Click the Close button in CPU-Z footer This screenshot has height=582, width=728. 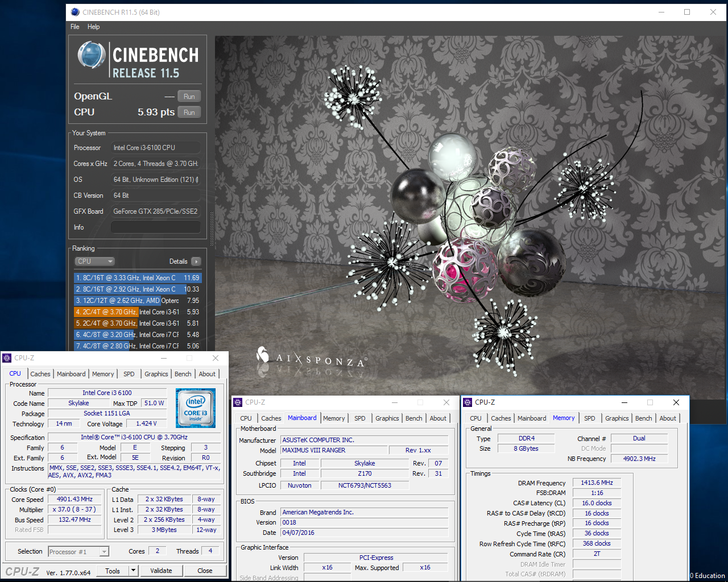click(205, 571)
